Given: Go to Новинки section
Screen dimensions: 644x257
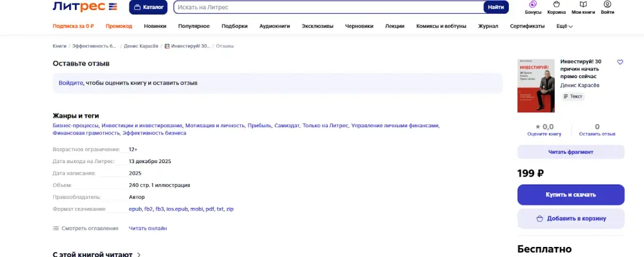Looking at the screenshot, I should pos(155,26).
